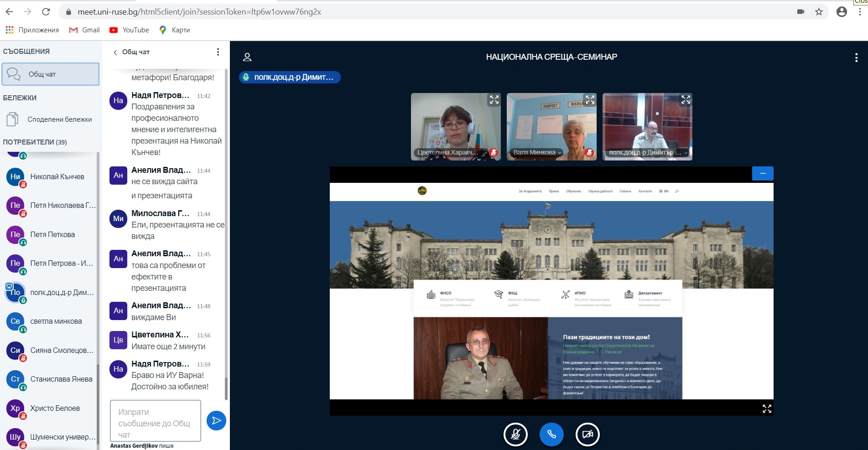The width and height of the screenshot is (868, 450).
Task: Open chat options three-dot menu
Action: coord(218,52)
